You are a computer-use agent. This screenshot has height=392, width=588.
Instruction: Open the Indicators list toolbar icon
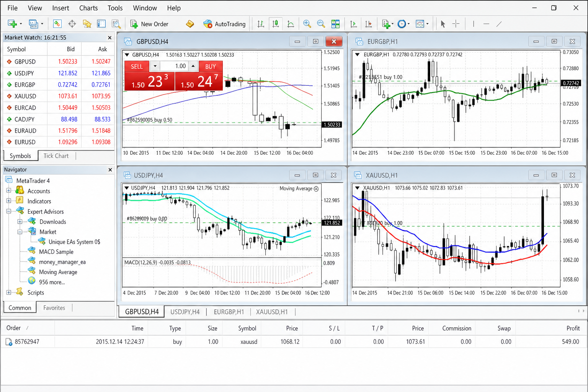(386, 24)
